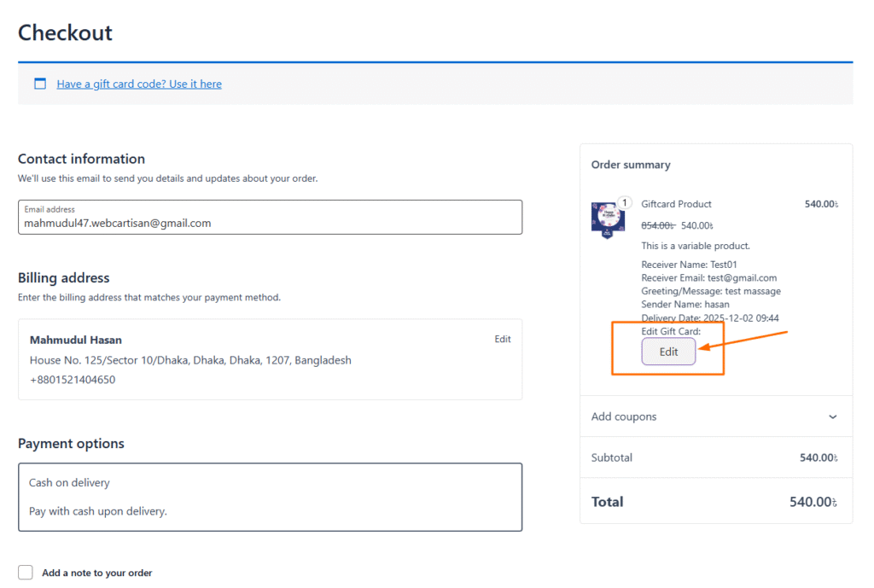The width and height of the screenshot is (874, 588).
Task: Click the gift card notice icon
Action: coord(40,84)
